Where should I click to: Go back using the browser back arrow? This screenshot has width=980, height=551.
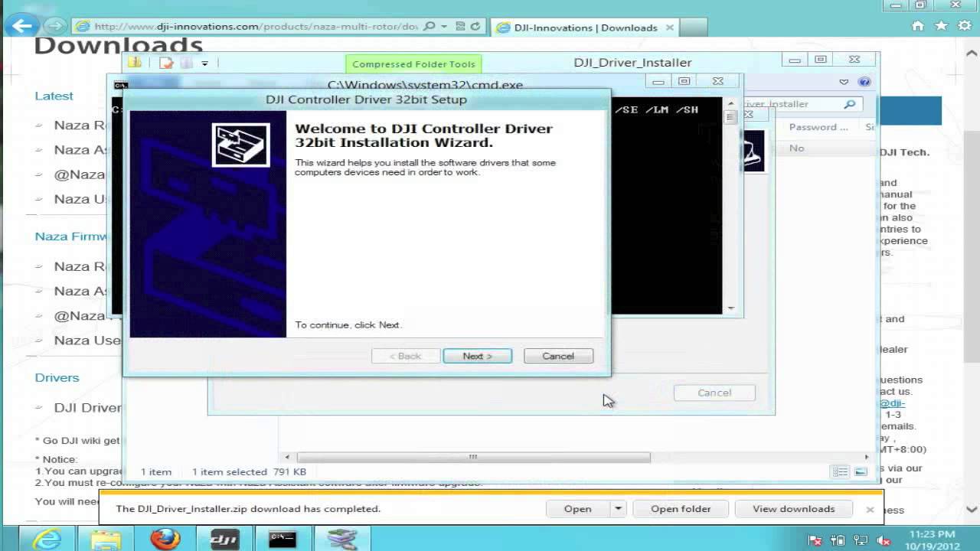22,26
